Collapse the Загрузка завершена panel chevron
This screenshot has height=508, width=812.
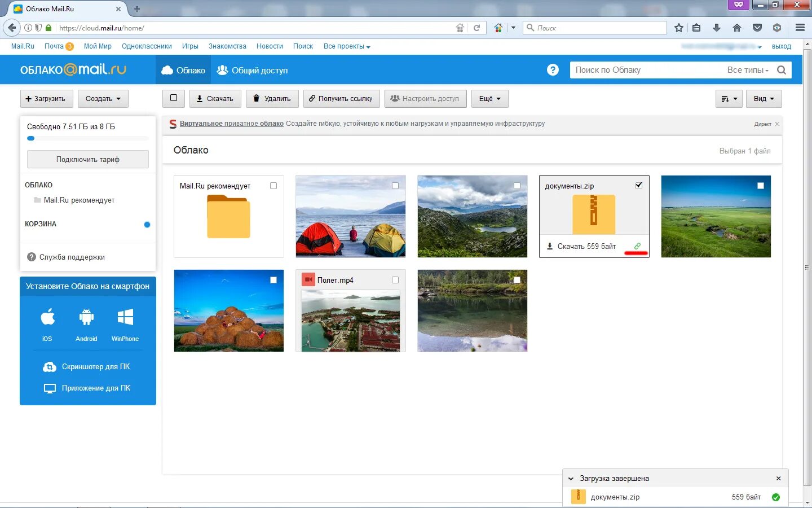[x=571, y=479]
